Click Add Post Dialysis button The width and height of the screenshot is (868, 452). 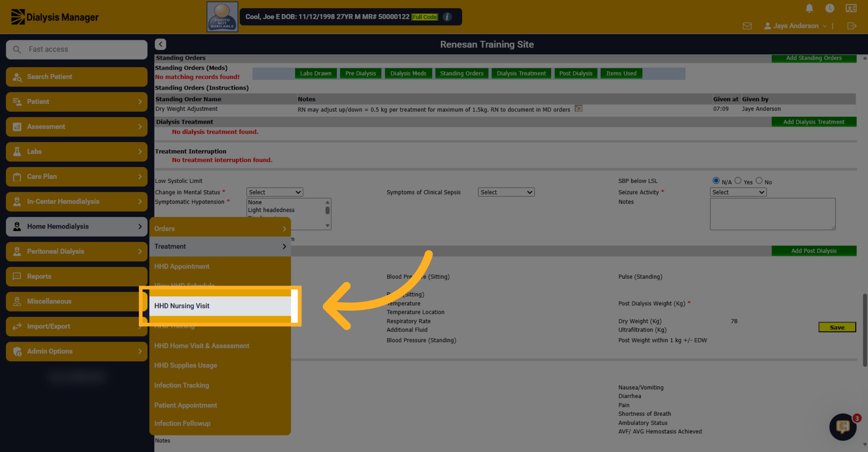tap(814, 251)
